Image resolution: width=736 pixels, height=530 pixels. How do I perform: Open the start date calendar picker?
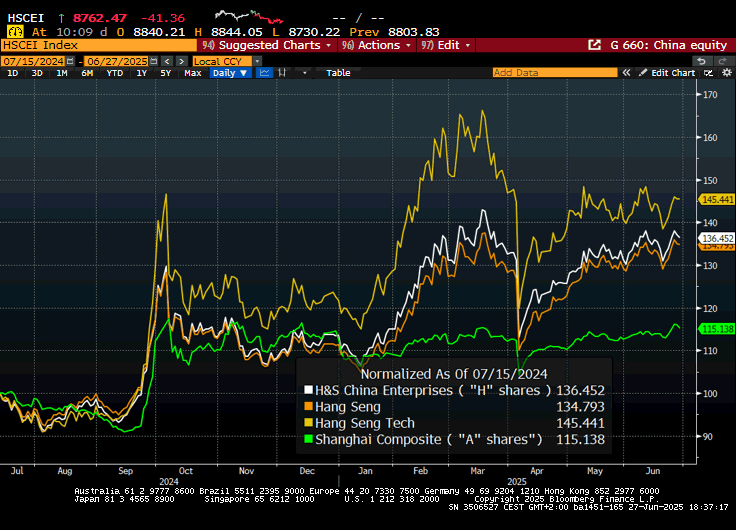coord(70,61)
